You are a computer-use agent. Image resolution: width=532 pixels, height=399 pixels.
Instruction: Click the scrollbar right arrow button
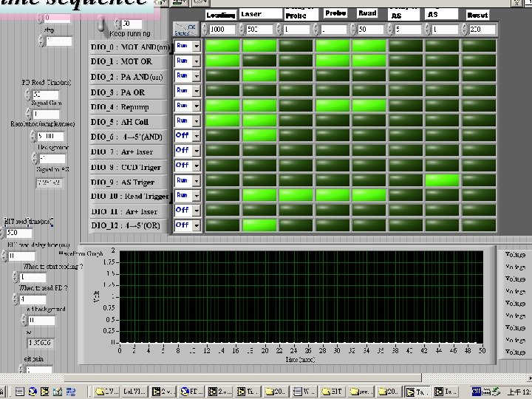(x=530, y=378)
